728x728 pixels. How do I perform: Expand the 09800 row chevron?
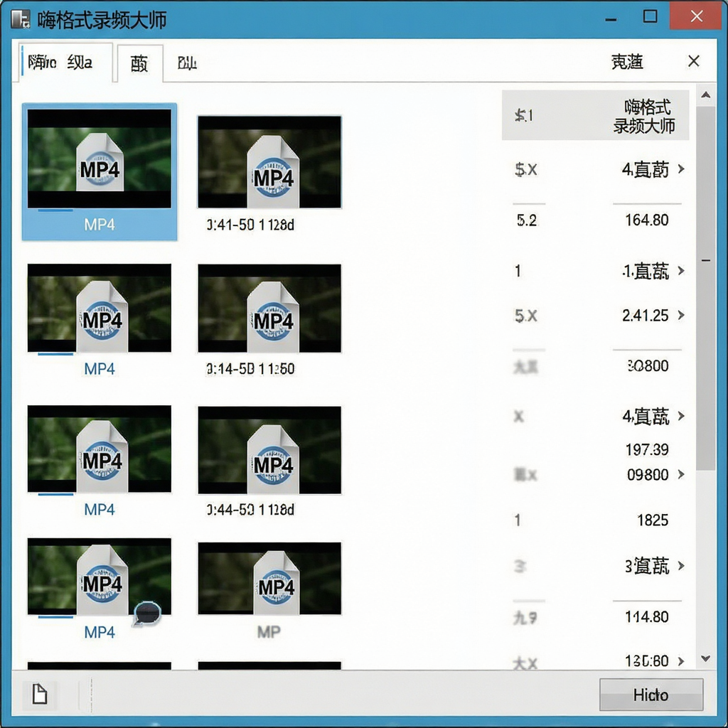point(681,474)
